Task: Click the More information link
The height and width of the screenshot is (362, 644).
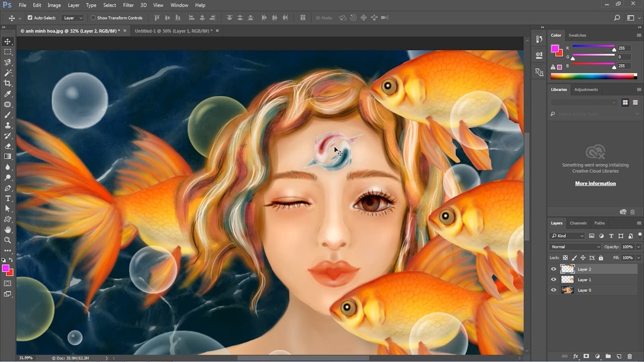Action: pyautogui.click(x=595, y=184)
